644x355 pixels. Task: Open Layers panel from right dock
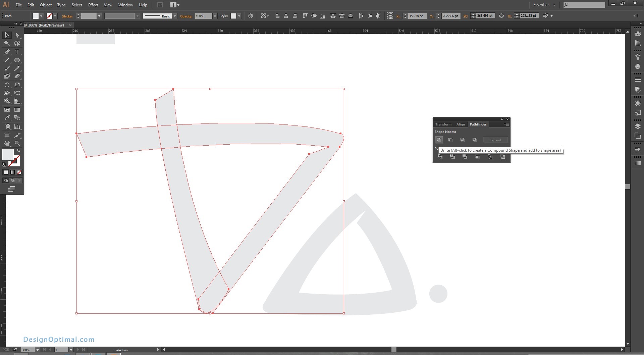[x=638, y=126]
